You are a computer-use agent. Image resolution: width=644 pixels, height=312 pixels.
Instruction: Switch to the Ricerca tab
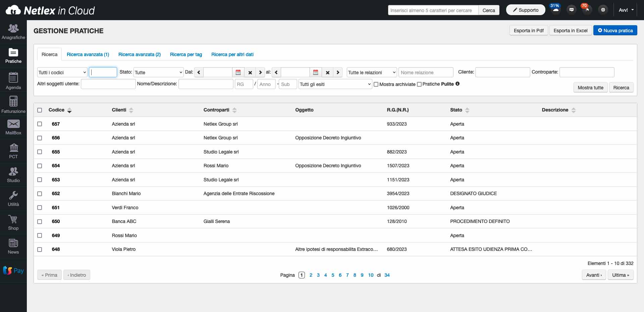(x=49, y=54)
